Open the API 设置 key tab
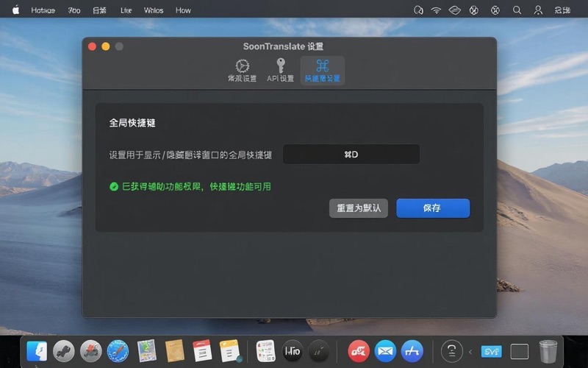588x368 pixels. click(x=280, y=71)
